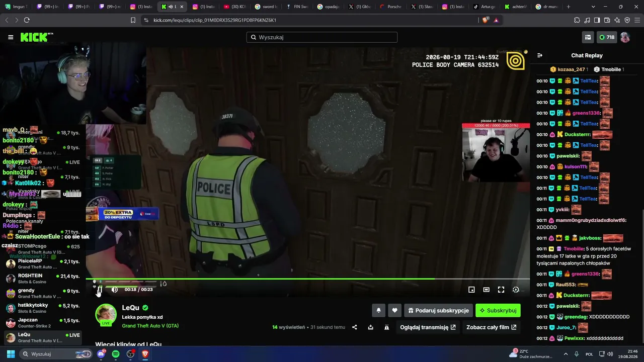The image size is (644, 362).
Task: Toggle the Brave sidebar panel
Action: coord(597,20)
